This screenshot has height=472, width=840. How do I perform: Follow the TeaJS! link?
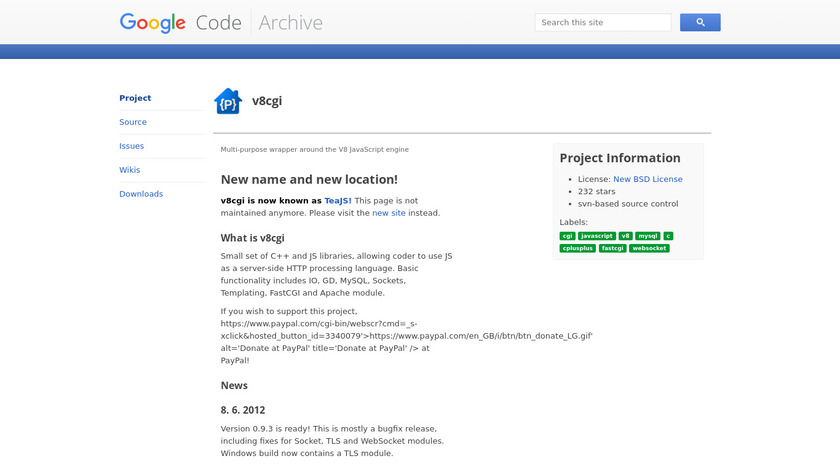click(338, 201)
